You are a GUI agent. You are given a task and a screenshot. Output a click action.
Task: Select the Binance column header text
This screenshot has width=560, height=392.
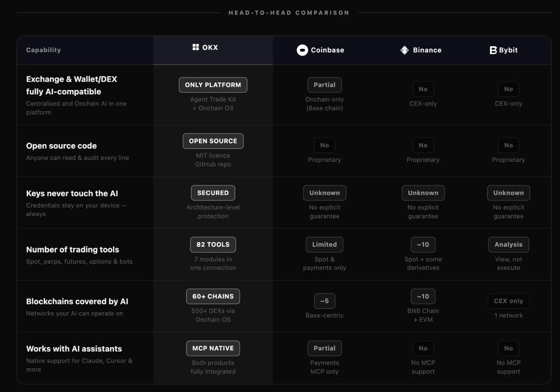(x=427, y=50)
